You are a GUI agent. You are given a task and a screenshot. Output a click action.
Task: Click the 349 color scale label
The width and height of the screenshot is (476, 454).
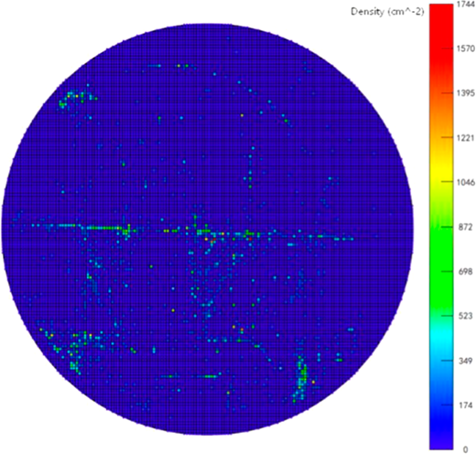click(x=466, y=361)
